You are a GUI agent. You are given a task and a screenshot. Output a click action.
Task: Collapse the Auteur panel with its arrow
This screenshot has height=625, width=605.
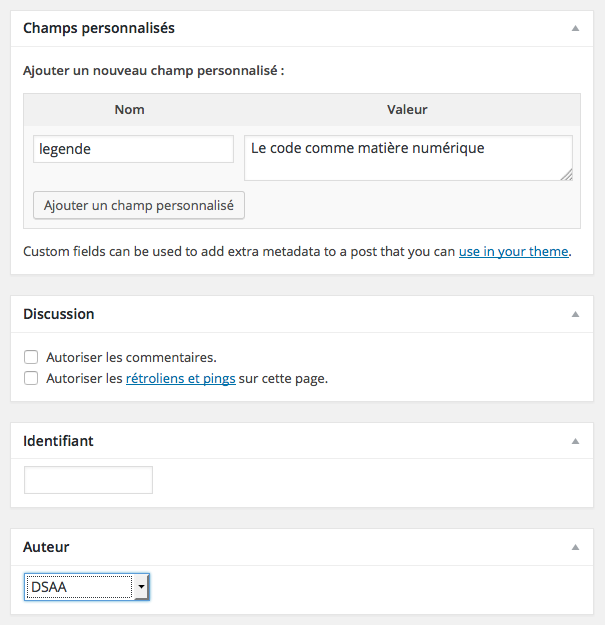(575, 548)
